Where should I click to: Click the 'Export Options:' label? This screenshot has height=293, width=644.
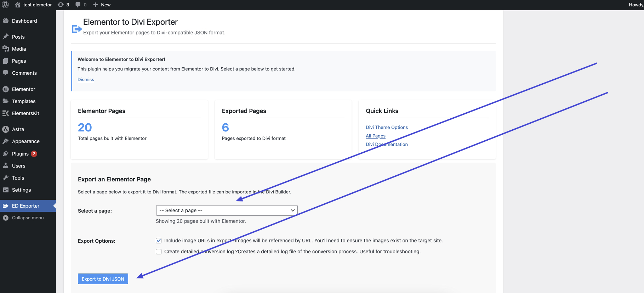click(x=97, y=241)
